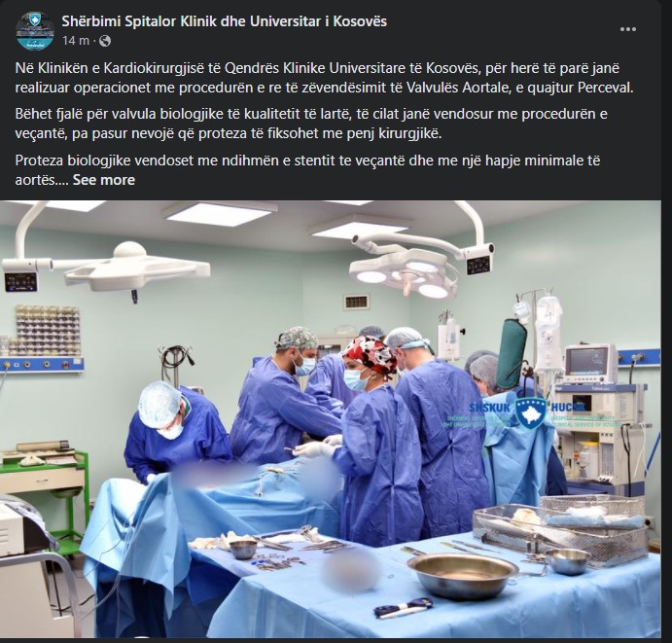Click the paragraph starting "Proteza biologjike"

[307, 170]
